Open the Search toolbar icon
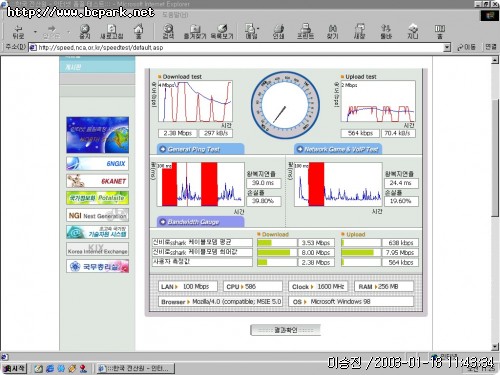This screenshot has height=375, width=500. point(168,31)
